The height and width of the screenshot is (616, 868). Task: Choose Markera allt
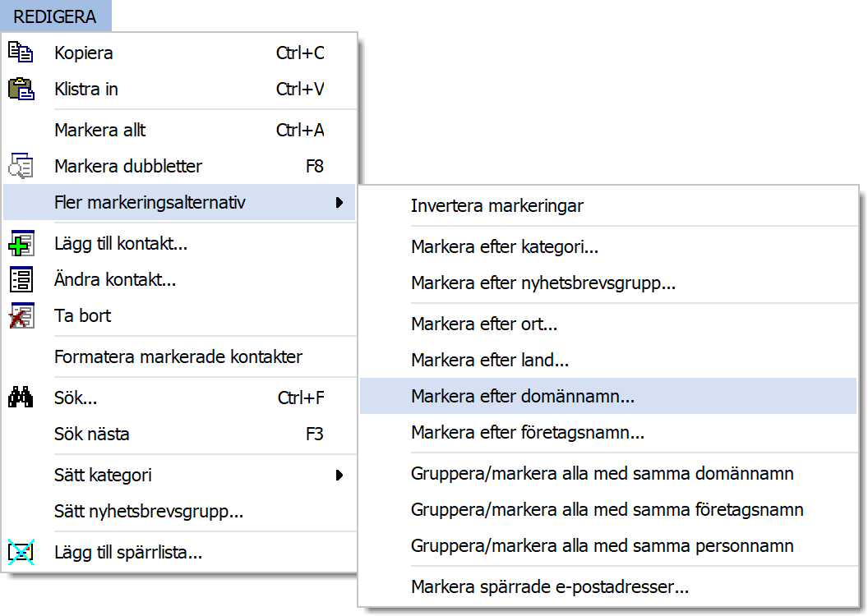[179, 130]
